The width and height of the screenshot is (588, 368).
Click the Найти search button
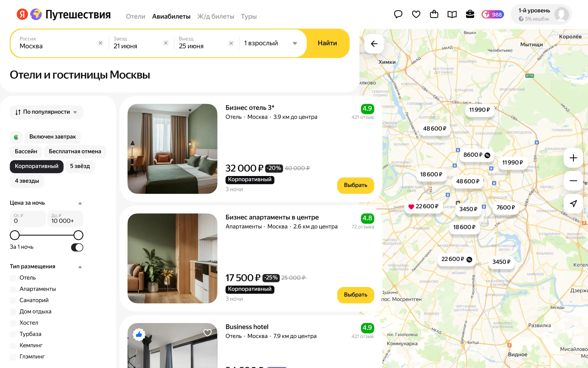tap(327, 43)
